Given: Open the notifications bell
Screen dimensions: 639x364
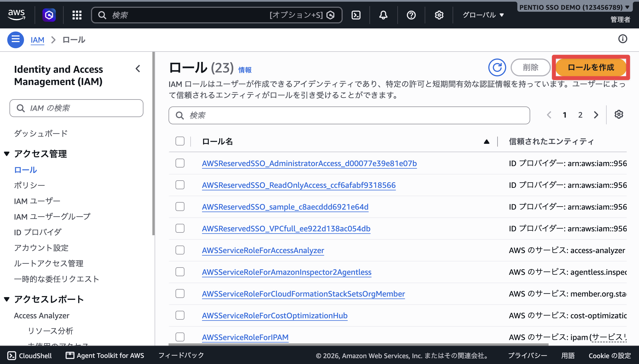Looking at the screenshot, I should 383,15.
